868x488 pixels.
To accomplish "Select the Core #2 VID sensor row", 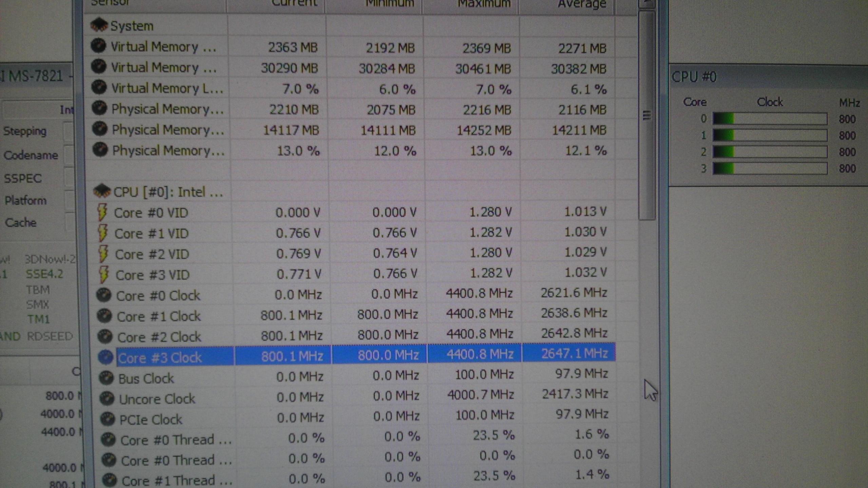I will click(152, 254).
